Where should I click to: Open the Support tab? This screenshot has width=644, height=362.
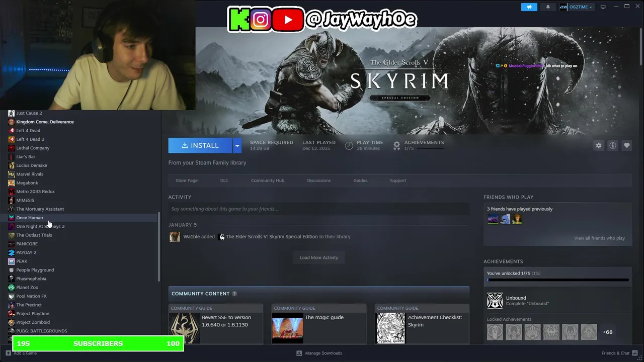point(398,180)
